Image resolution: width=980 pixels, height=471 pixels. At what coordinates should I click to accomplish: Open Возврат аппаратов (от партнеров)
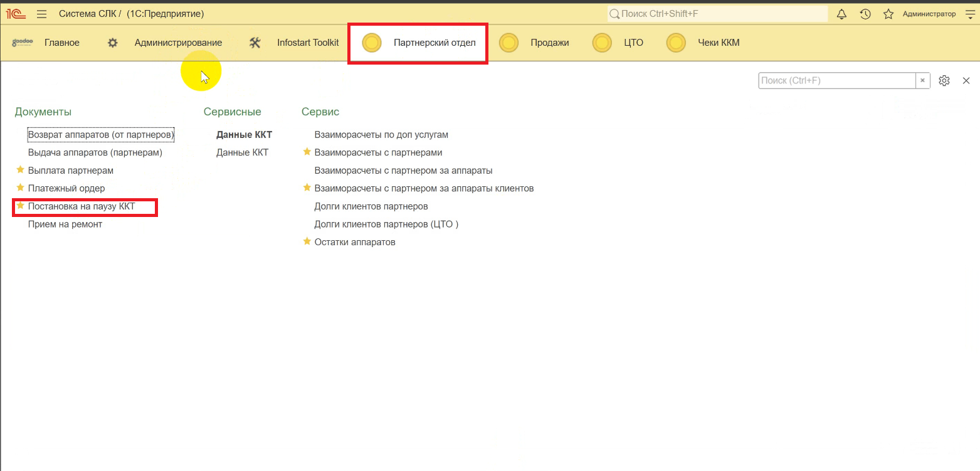[101, 135]
